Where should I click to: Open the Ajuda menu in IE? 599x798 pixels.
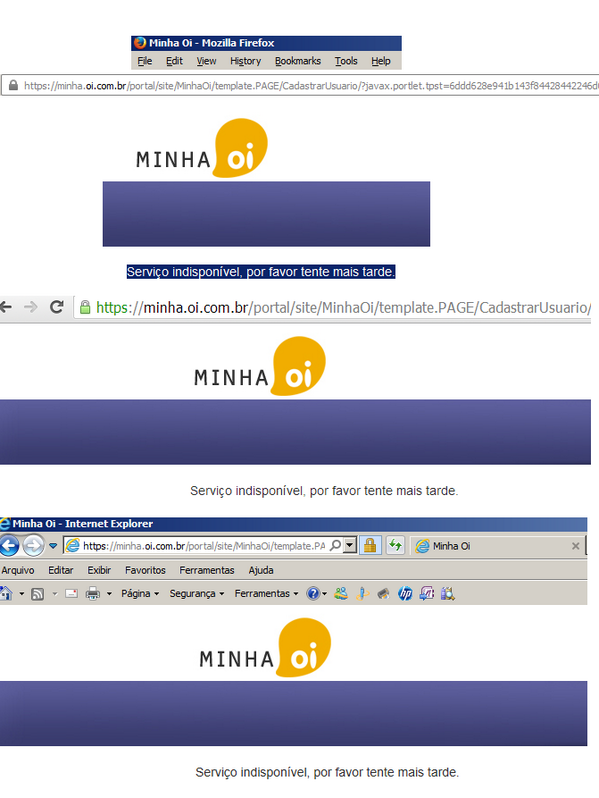(x=261, y=570)
